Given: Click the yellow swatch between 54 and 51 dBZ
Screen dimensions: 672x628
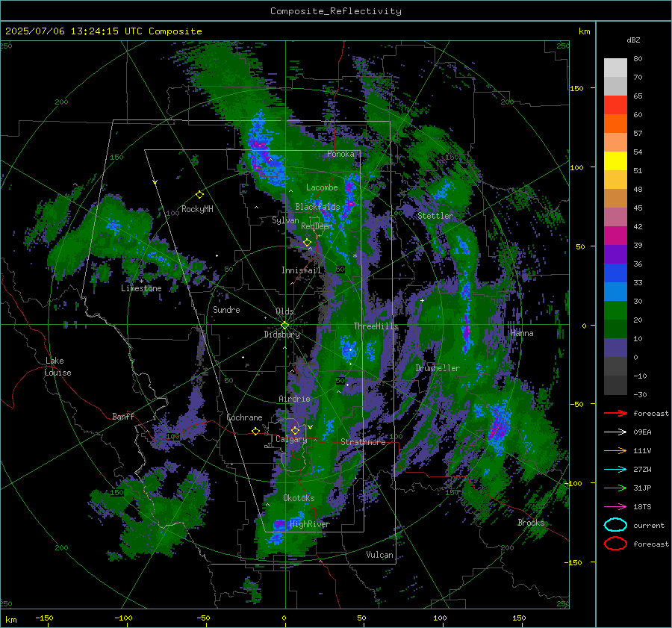Looking at the screenshot, I should pos(615,161).
